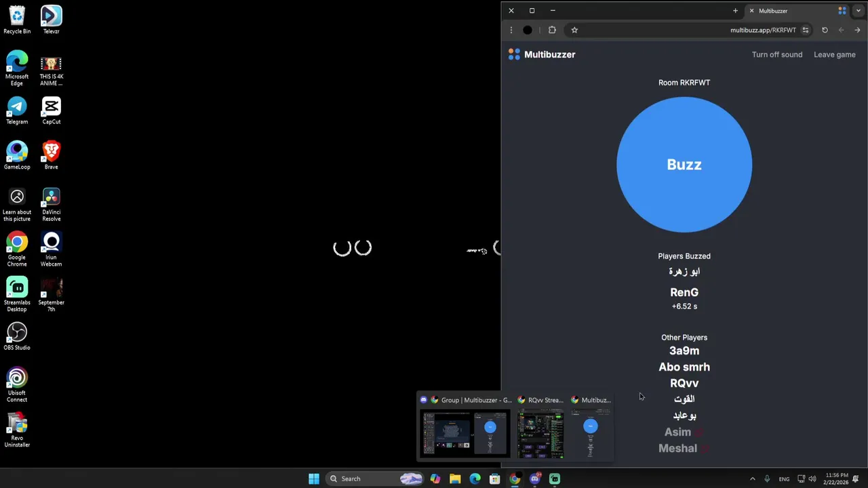Viewport: 868px width, 488px height.
Task: Reload the Multibuzzer page
Action: coord(825,30)
